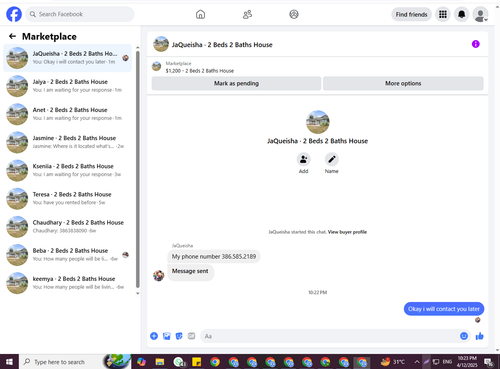Viewport: 500px width, 369px height.
Task: Open the weather 31°C widget in the taskbar
Action: coord(393,362)
